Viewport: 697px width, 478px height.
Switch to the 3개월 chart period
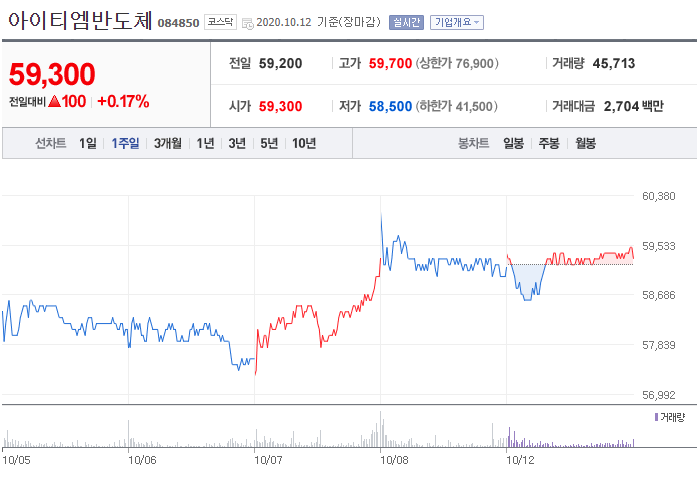coord(168,143)
